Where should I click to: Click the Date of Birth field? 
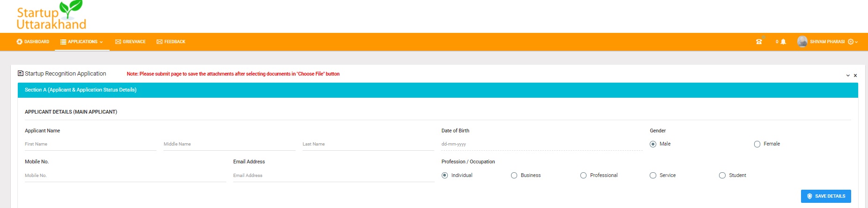(542, 144)
